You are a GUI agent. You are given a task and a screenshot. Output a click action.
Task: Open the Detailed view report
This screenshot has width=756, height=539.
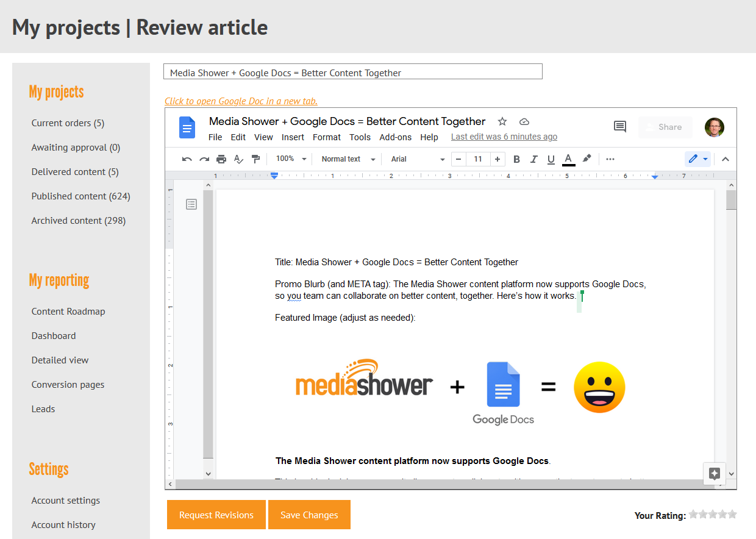60,360
